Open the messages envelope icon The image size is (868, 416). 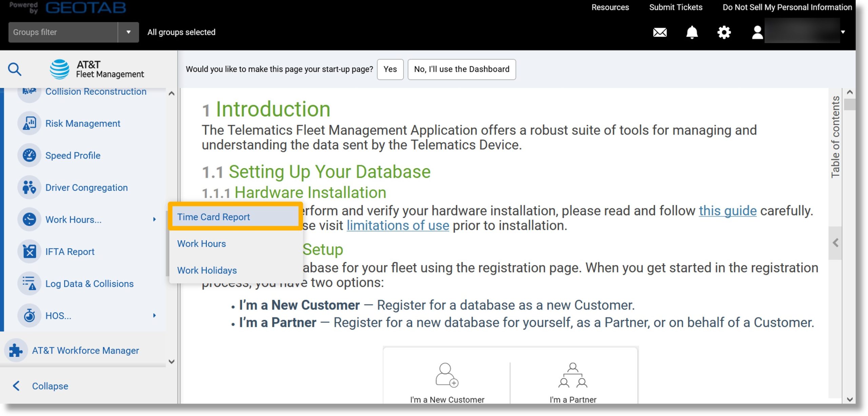click(659, 33)
